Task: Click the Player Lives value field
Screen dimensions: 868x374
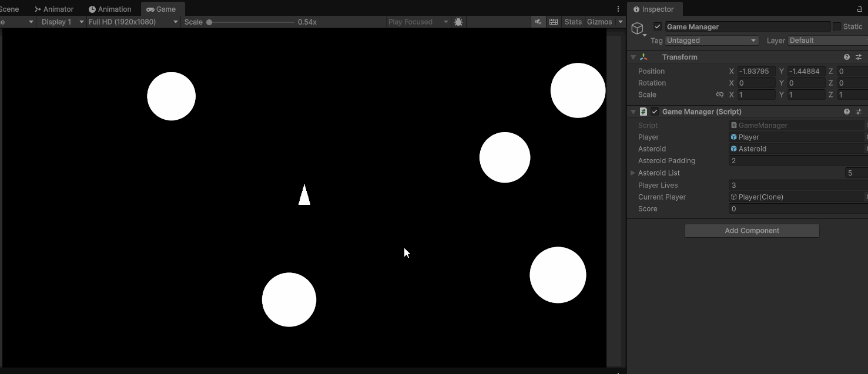Action: [x=798, y=185]
